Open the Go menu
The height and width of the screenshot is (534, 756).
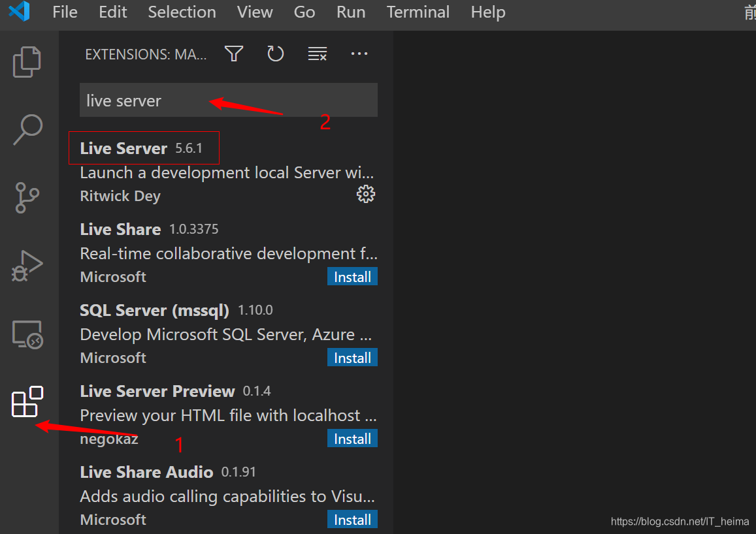tap(304, 12)
